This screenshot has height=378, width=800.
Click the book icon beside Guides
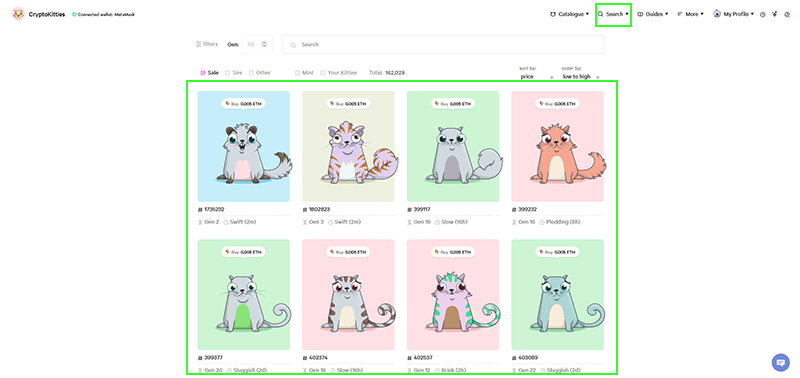click(640, 14)
